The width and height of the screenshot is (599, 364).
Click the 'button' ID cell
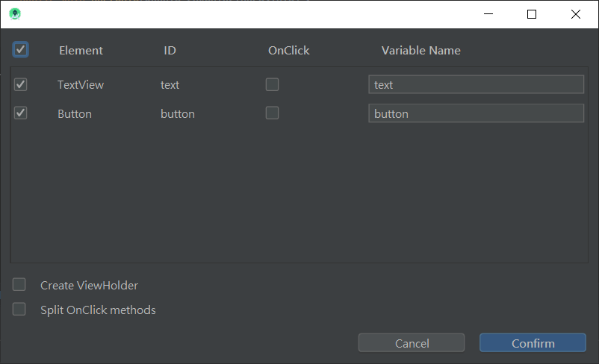(x=178, y=114)
